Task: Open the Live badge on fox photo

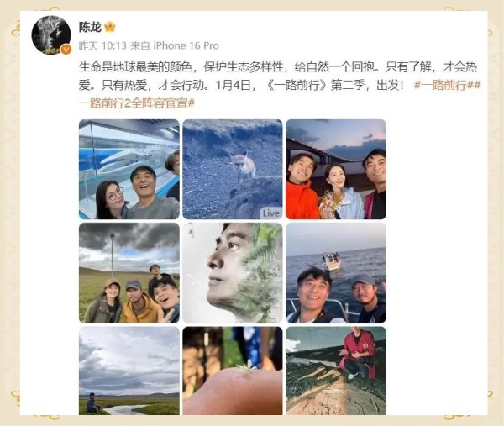Action: pos(271,213)
